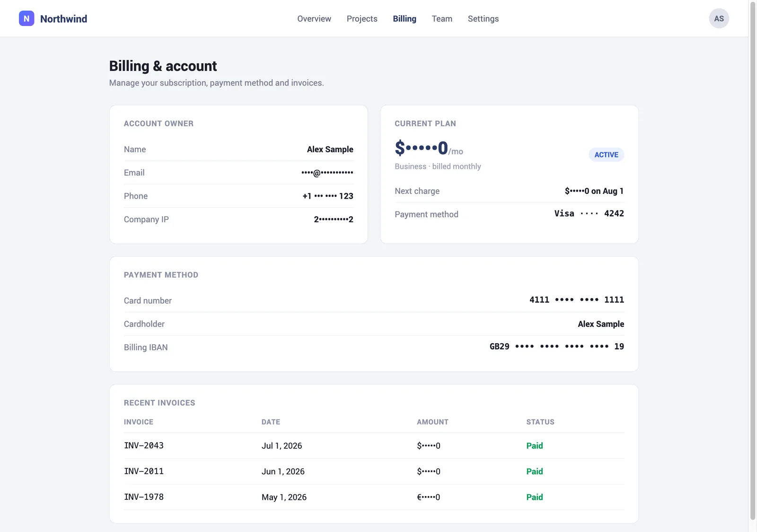Click the Northwind N logo icon

26,18
